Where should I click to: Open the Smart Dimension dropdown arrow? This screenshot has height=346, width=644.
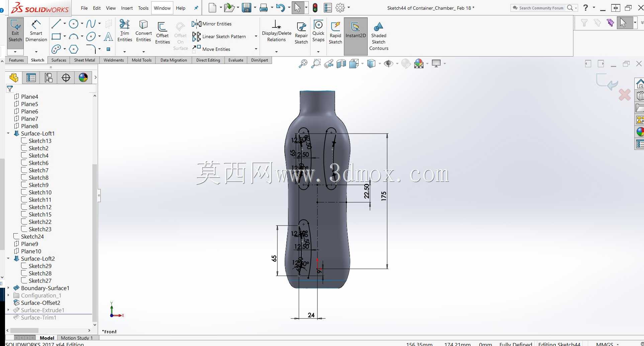click(36, 52)
